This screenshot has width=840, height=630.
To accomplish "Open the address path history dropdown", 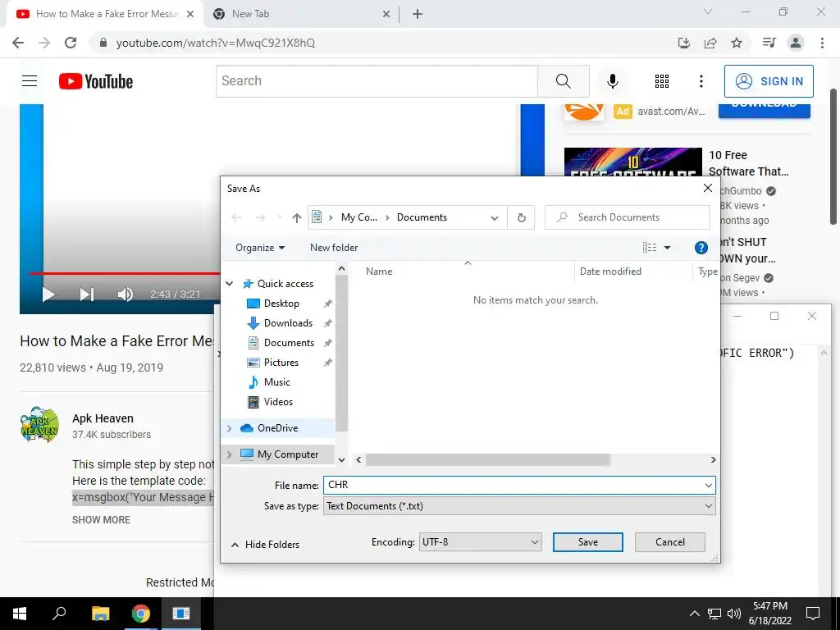I will 495,217.
